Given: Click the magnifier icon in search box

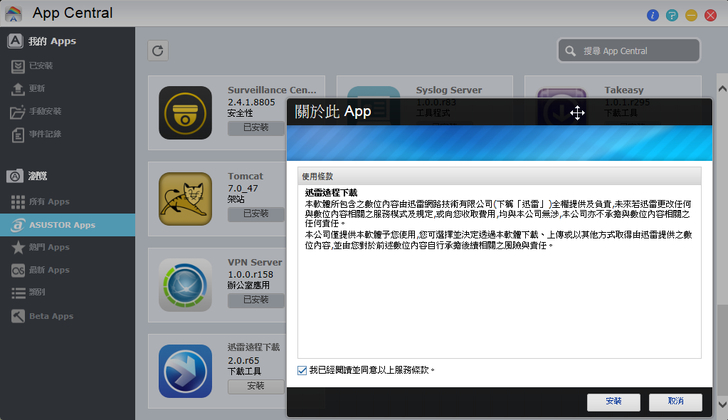Looking at the screenshot, I should pyautogui.click(x=571, y=51).
